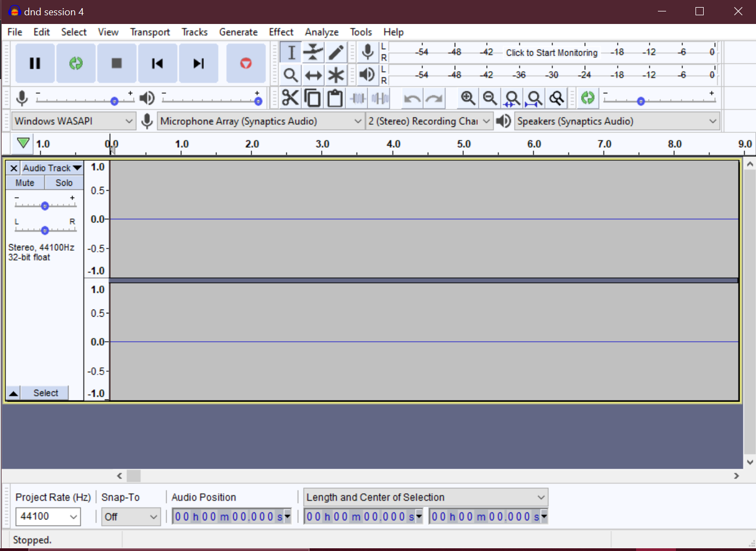
Task: Open the Generate menu
Action: [238, 32]
